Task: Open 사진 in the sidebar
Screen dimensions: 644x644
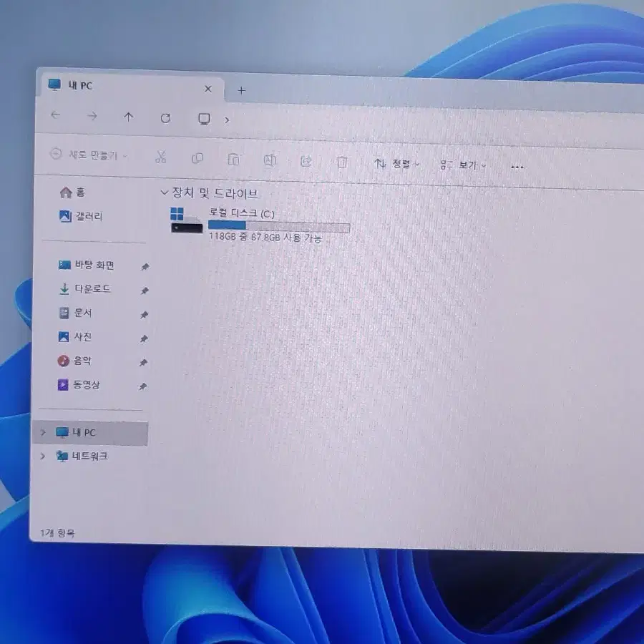Action: pos(74,337)
